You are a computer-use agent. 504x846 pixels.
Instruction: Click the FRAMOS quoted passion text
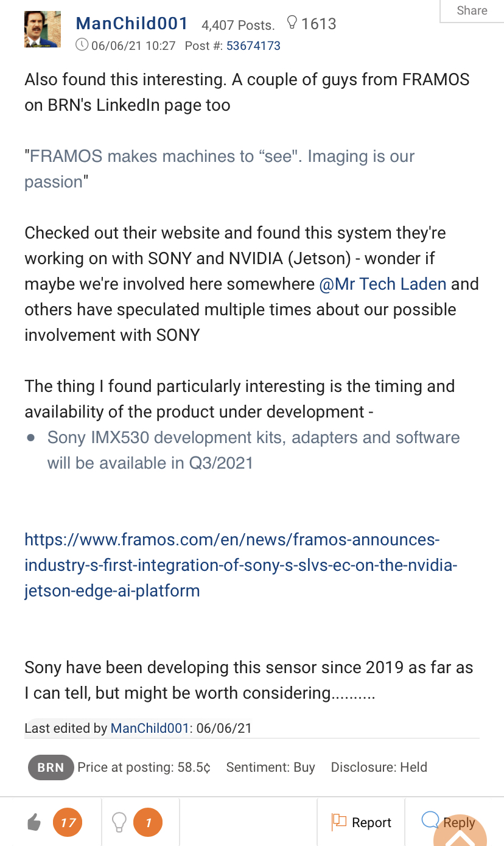tap(219, 169)
